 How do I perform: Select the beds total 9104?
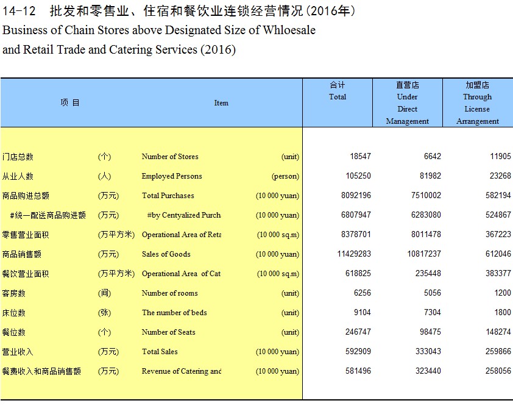coord(362,312)
